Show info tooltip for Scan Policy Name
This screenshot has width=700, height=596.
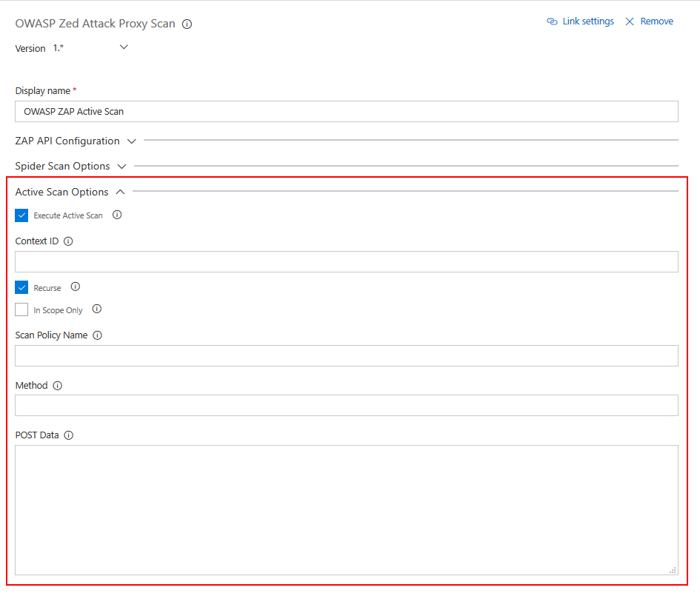[x=97, y=335]
